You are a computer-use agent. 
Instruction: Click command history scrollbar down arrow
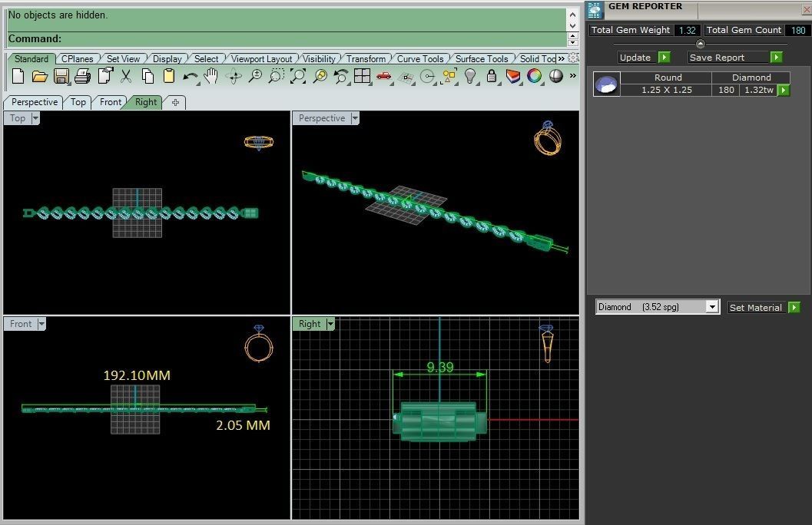(x=572, y=25)
